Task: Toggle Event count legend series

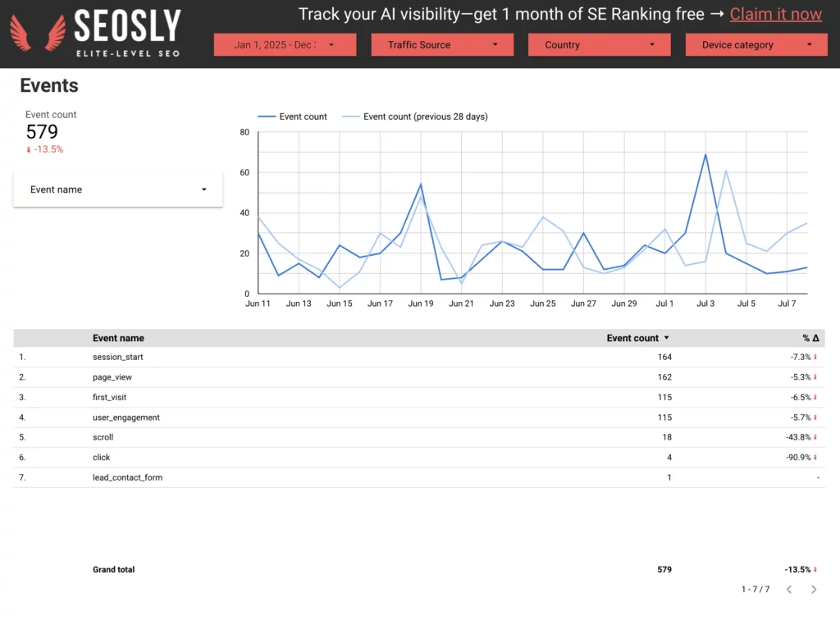Action: 293,116
